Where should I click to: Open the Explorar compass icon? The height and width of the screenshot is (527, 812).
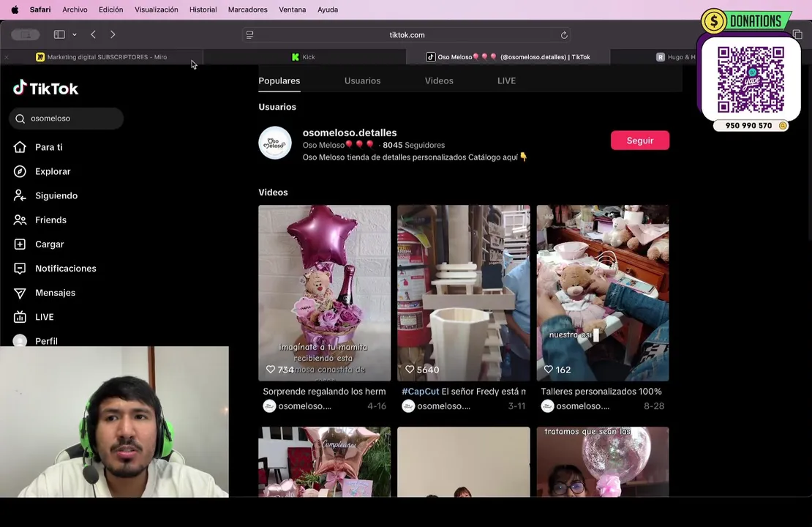click(x=20, y=171)
